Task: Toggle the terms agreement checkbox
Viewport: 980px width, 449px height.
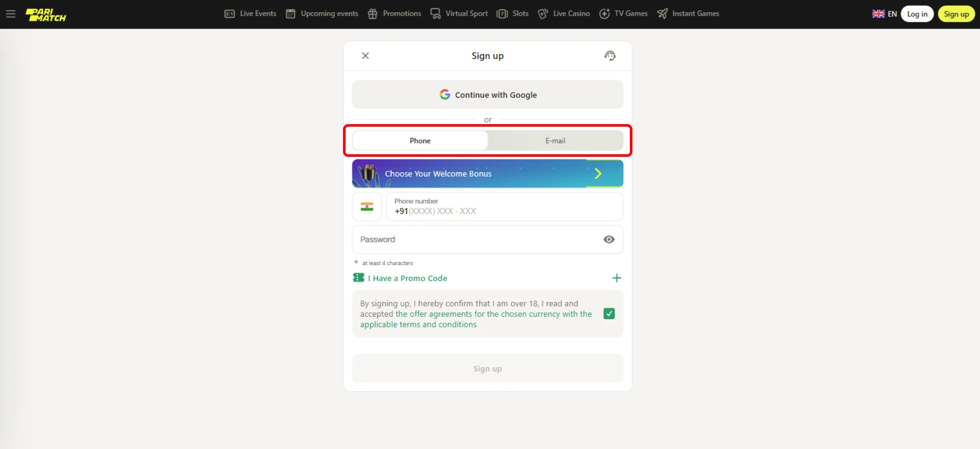Action: pyautogui.click(x=609, y=314)
